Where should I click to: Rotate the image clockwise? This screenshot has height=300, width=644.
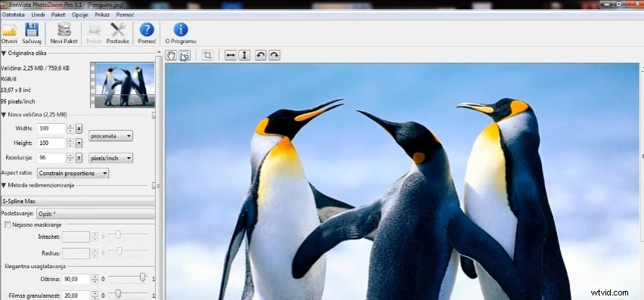pos(274,55)
